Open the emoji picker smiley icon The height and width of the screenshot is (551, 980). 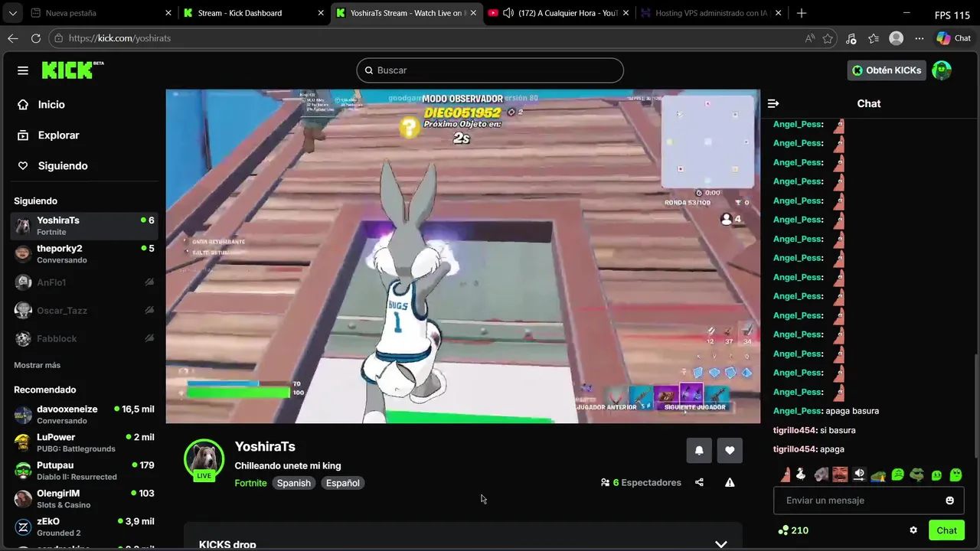click(950, 500)
